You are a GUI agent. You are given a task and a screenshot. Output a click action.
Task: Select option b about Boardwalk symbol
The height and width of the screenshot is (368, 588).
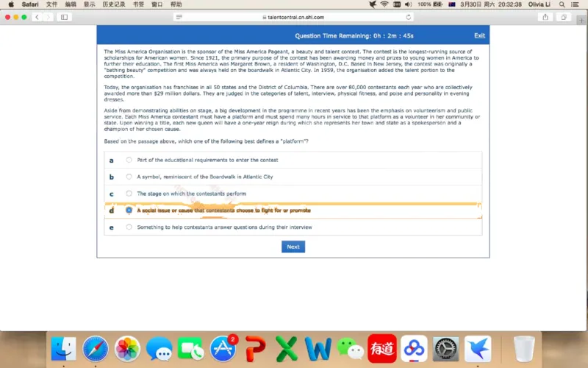129,177
